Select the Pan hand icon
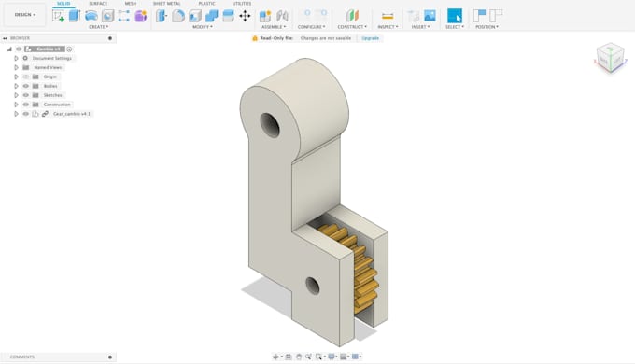635x364 pixels. 299,357
